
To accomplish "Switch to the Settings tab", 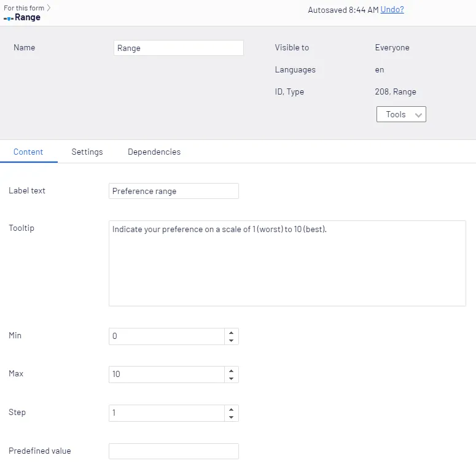I will point(87,152).
